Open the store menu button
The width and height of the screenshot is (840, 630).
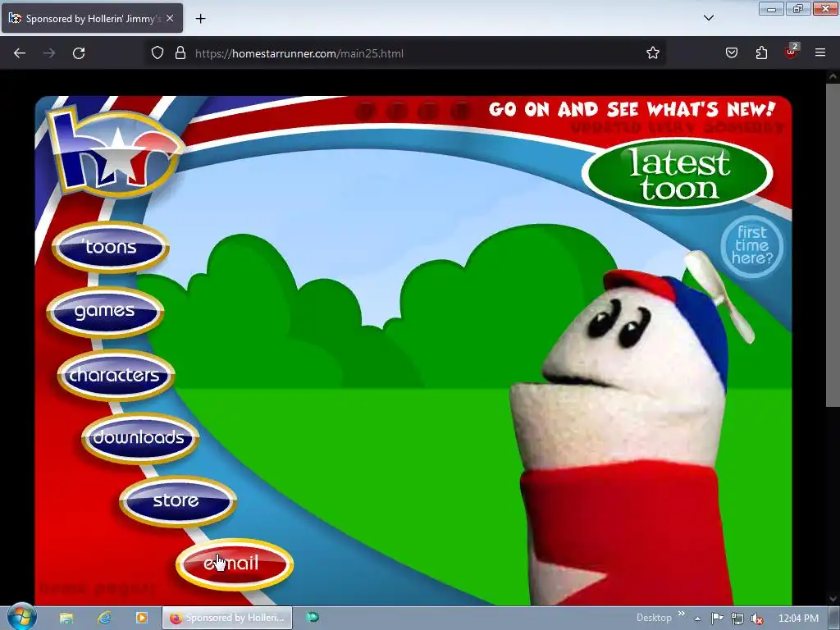177,501
